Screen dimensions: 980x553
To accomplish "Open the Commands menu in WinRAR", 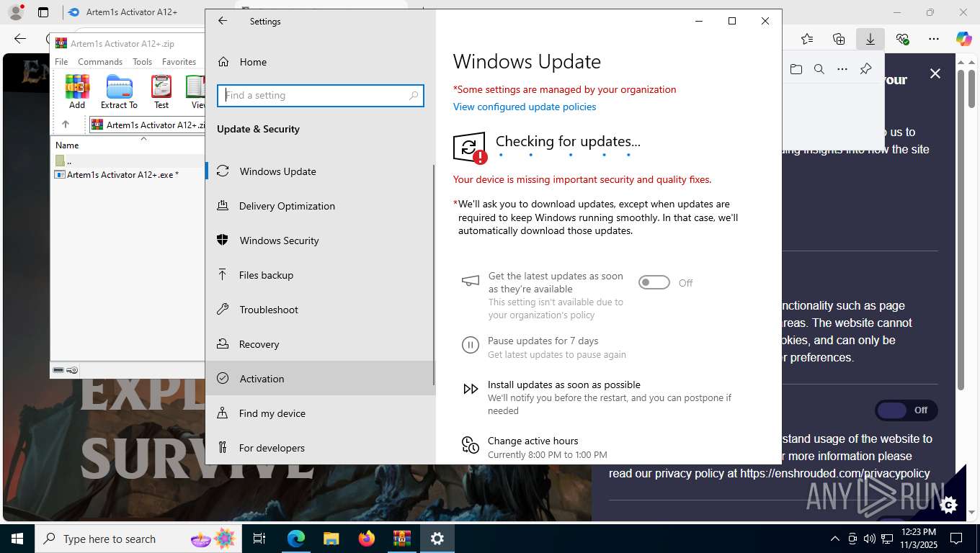I will [x=100, y=62].
